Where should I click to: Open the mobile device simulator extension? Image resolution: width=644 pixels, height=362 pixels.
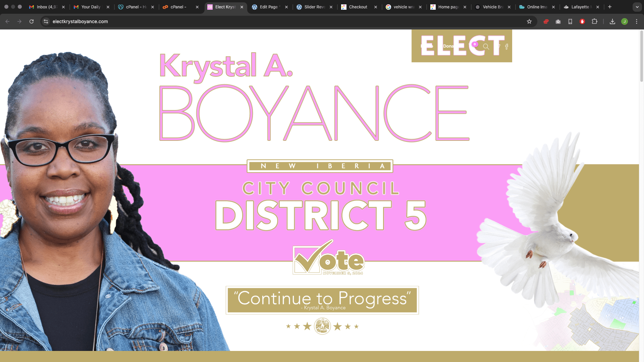tap(570, 21)
